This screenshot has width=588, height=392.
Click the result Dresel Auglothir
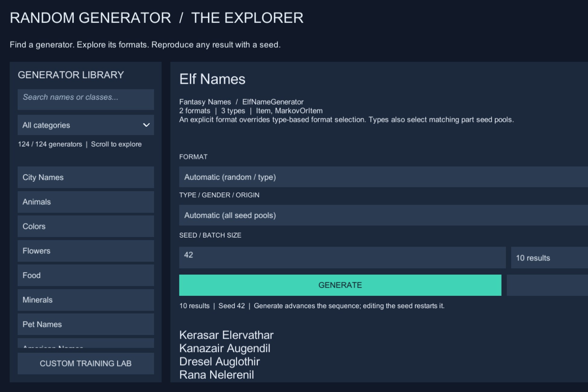tap(220, 362)
